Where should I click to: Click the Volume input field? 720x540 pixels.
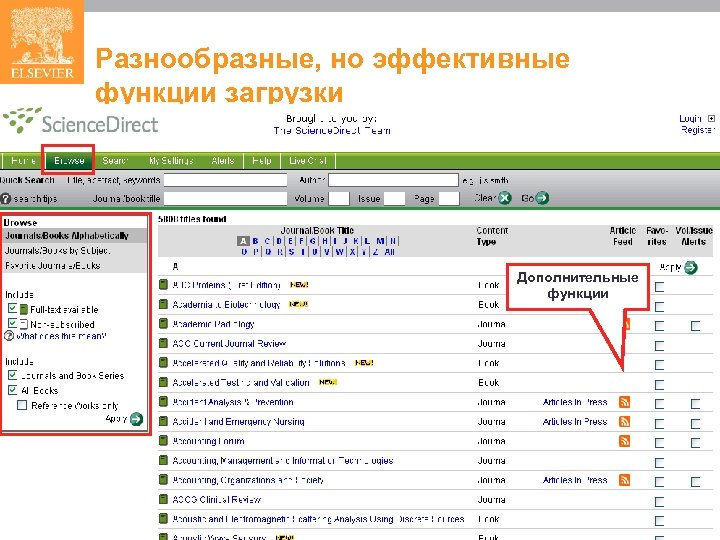click(x=339, y=198)
